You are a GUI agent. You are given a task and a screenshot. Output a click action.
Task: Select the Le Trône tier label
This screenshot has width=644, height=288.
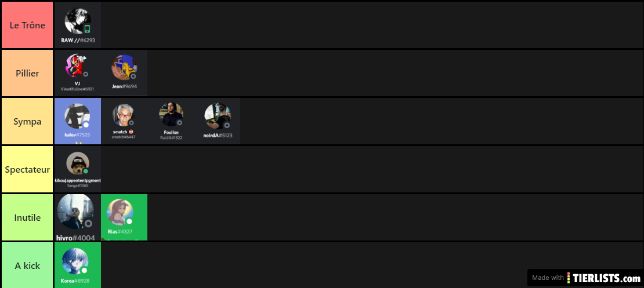click(x=27, y=25)
